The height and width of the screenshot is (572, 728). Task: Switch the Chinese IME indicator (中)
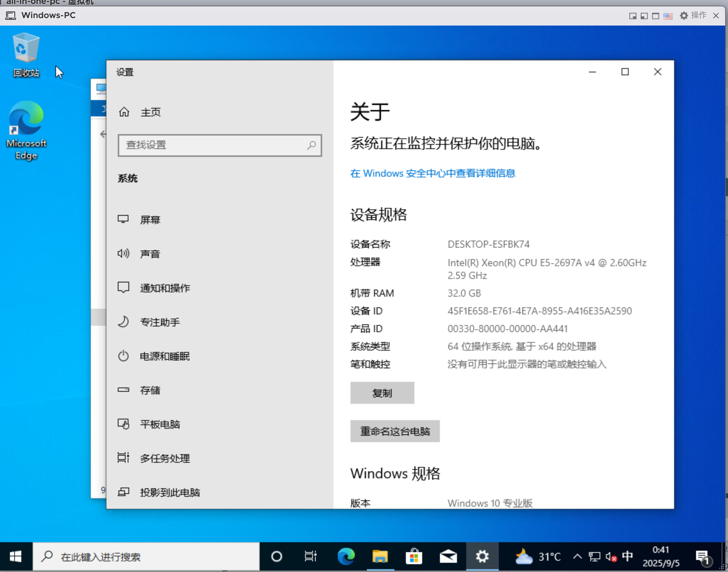(x=627, y=556)
